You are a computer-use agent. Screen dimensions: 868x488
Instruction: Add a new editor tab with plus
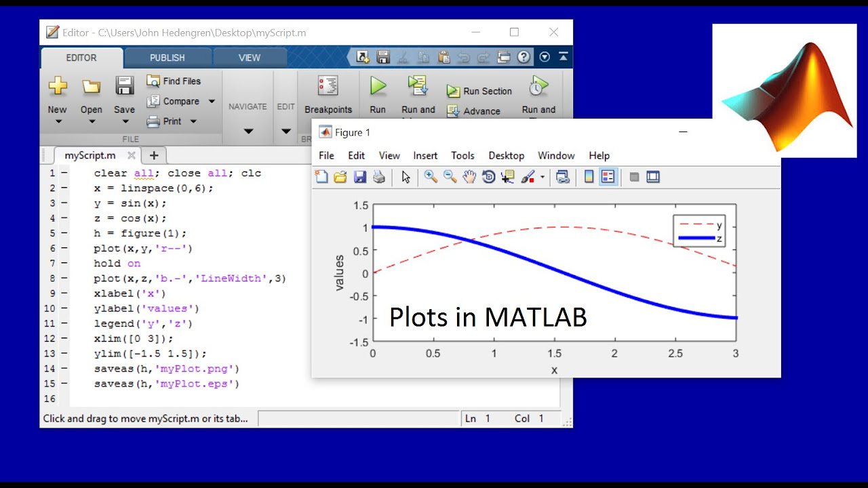coord(154,155)
